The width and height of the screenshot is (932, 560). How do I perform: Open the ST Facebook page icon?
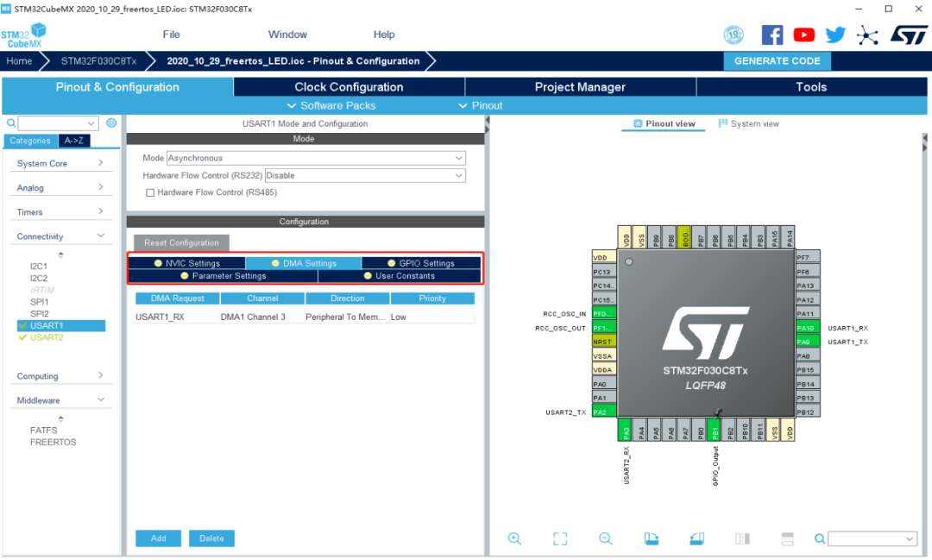click(x=772, y=35)
